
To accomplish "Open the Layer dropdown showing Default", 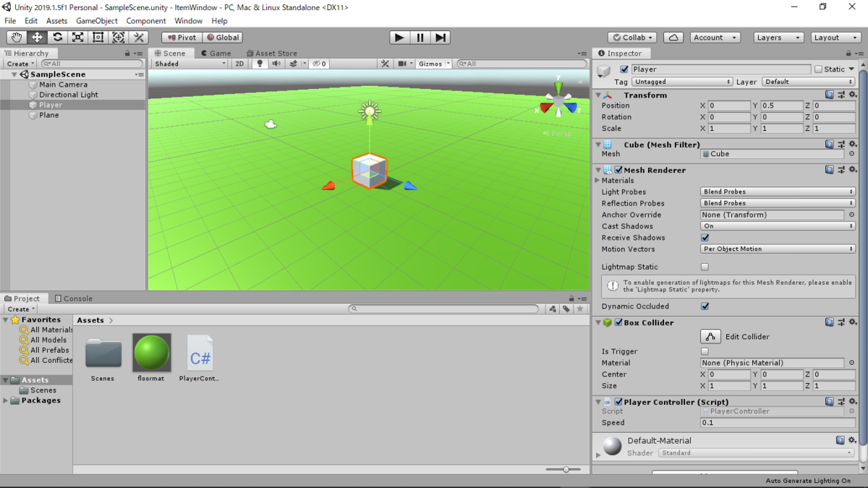I will coord(808,82).
